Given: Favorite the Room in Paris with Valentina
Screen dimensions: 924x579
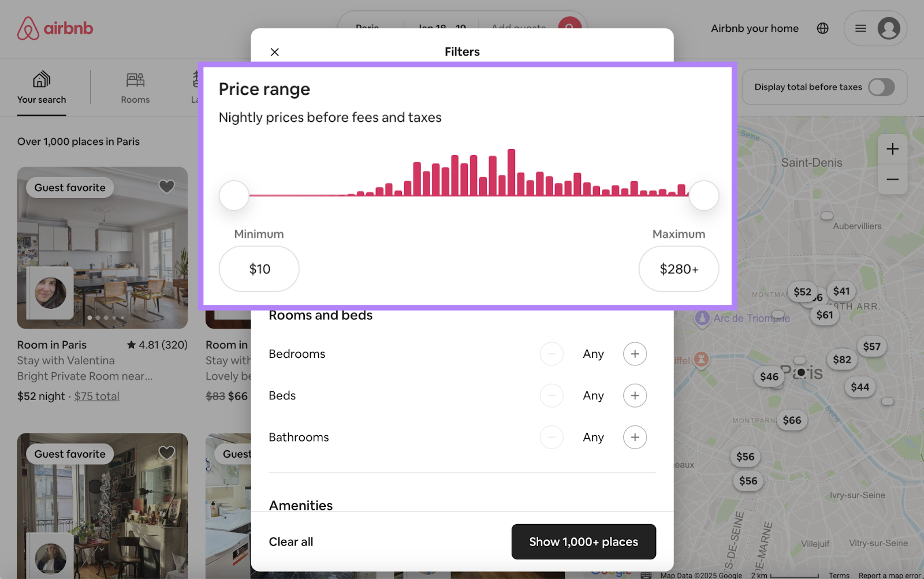Looking at the screenshot, I should tap(166, 186).
